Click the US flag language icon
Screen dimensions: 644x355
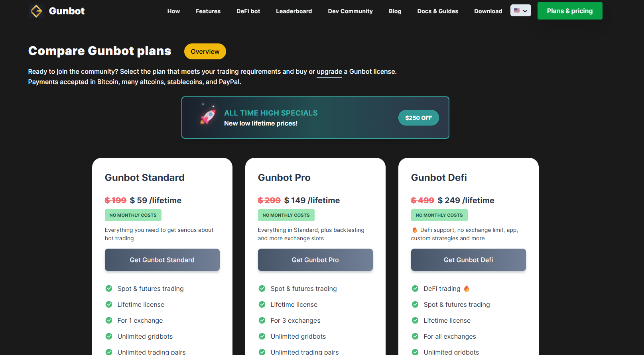pyautogui.click(x=517, y=10)
